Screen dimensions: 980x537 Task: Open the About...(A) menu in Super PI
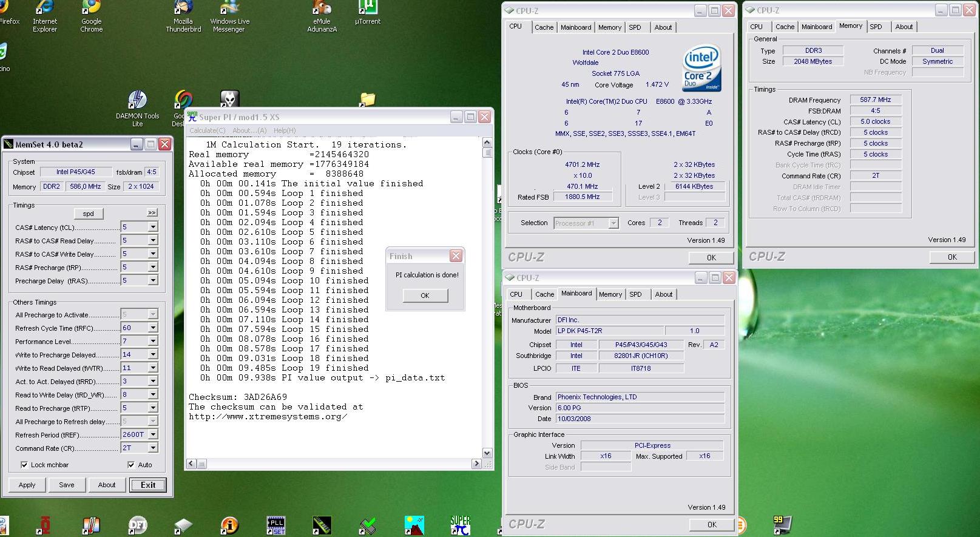(249, 130)
